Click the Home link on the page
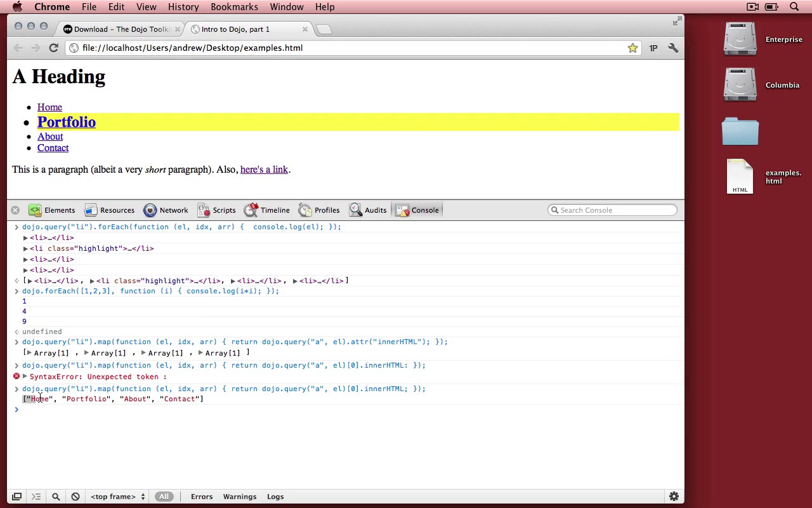Viewport: 812px width, 508px height. [49, 107]
